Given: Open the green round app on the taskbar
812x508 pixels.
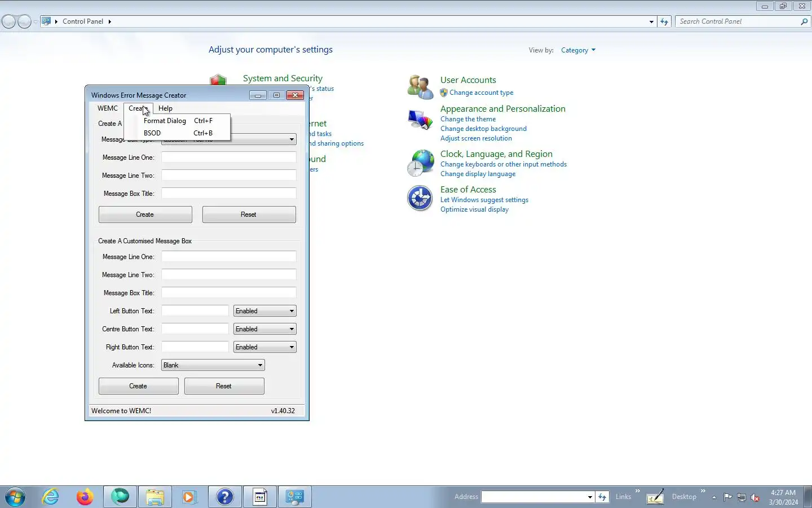Looking at the screenshot, I should coord(120,497).
